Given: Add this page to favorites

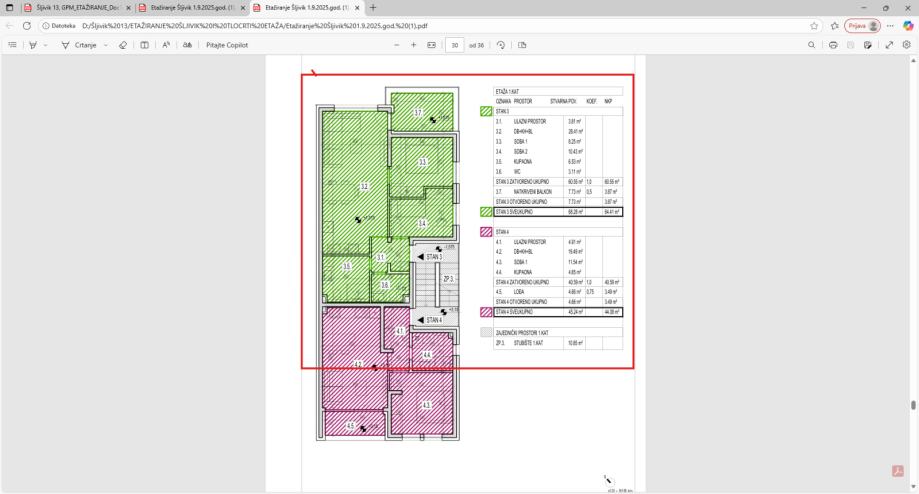Looking at the screenshot, I should click(x=814, y=26).
